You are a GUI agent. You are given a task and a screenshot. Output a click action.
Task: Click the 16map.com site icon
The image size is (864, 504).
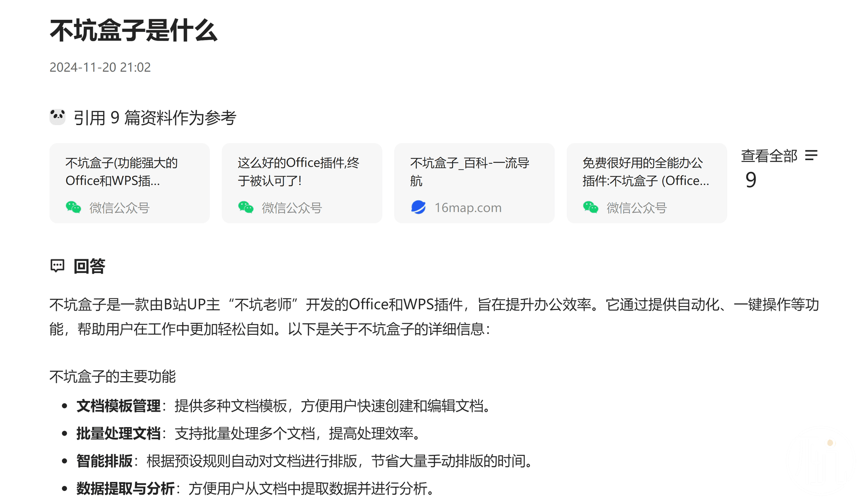point(418,207)
